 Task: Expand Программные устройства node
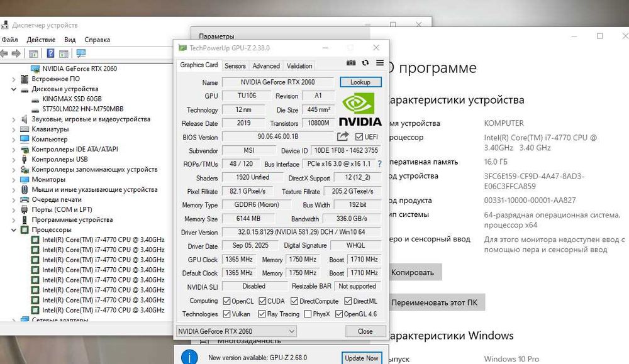[x=14, y=219]
